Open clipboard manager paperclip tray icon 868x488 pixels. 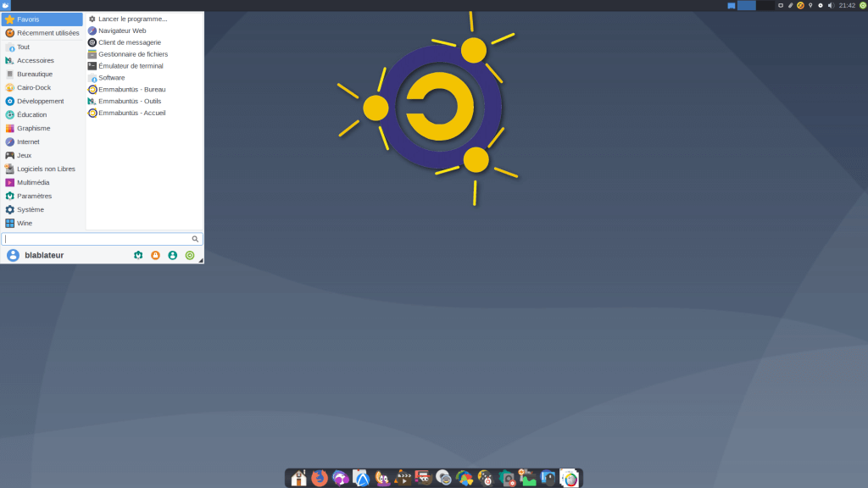(791, 6)
